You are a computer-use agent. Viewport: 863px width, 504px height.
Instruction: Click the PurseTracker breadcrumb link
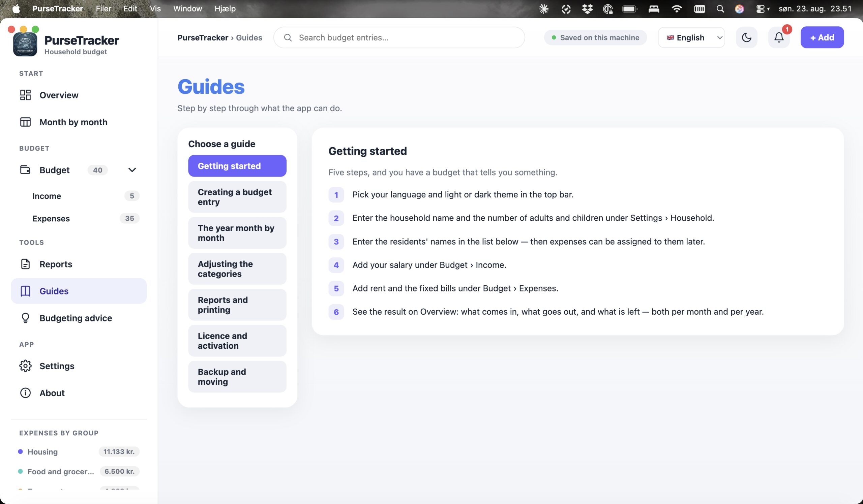203,37
